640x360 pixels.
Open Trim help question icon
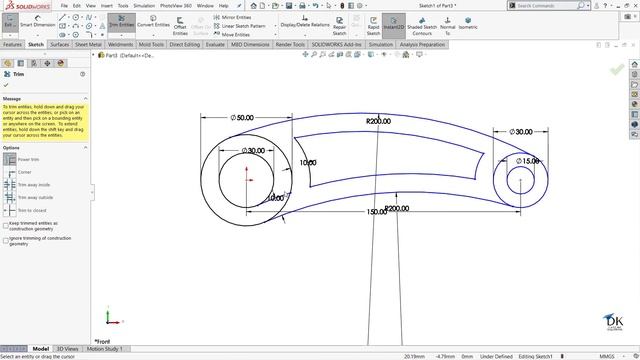(82, 74)
